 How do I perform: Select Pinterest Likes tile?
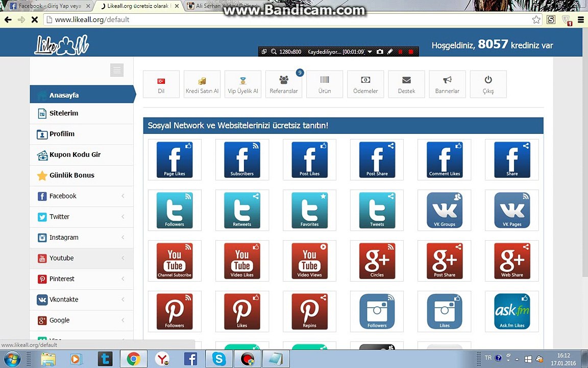tap(242, 312)
